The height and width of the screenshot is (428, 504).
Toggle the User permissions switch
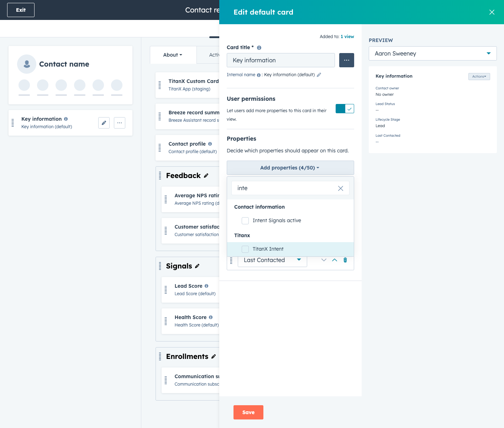coord(345,109)
